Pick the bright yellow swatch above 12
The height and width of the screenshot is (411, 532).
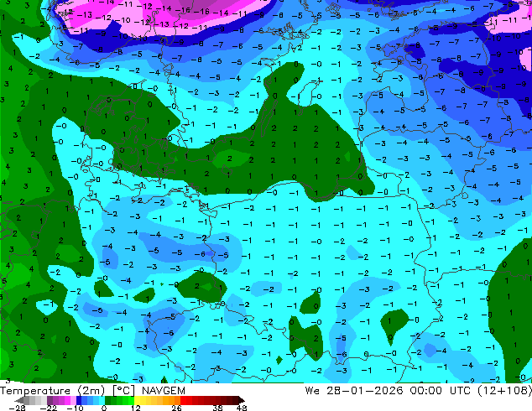137,400
